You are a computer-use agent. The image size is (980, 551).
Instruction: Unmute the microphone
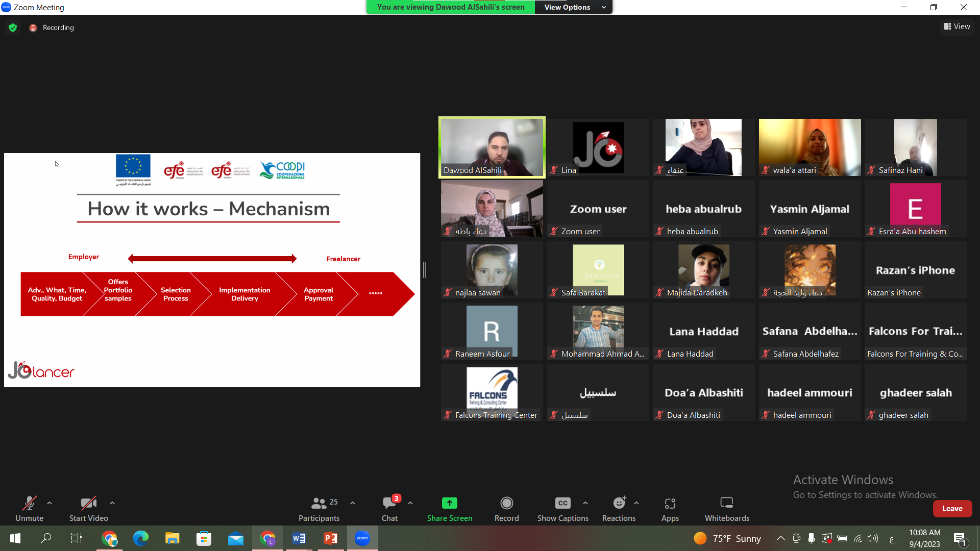tap(29, 508)
